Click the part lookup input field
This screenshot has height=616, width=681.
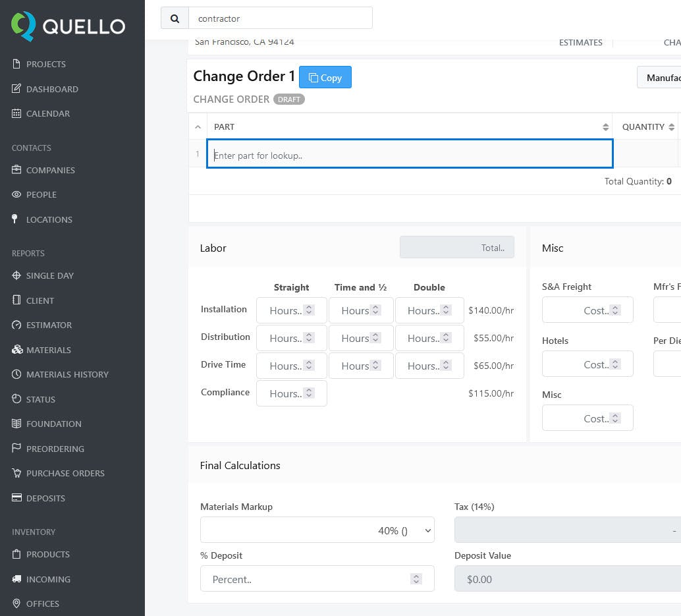[x=410, y=154]
